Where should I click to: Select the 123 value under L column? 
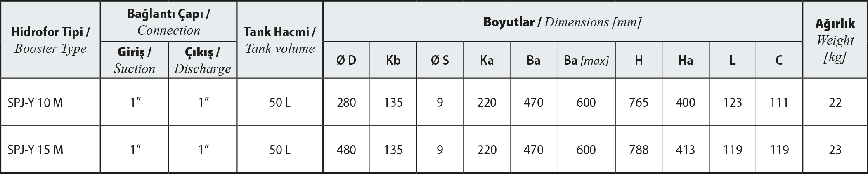point(733,102)
